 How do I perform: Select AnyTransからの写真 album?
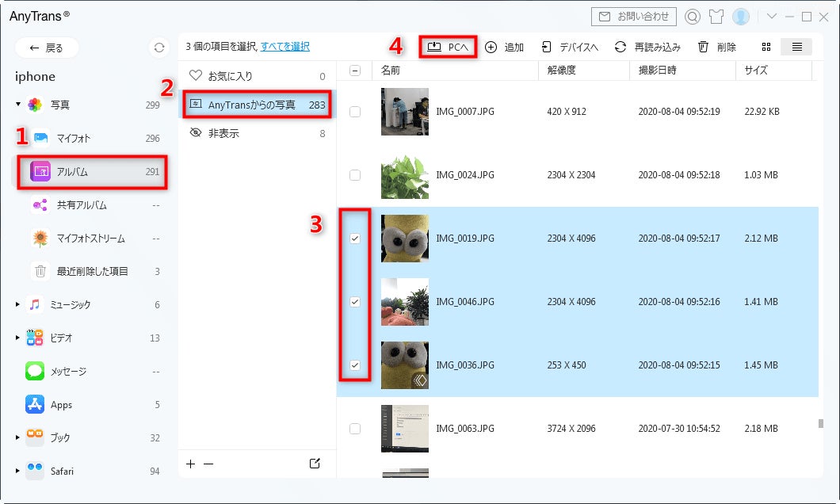[x=257, y=105]
